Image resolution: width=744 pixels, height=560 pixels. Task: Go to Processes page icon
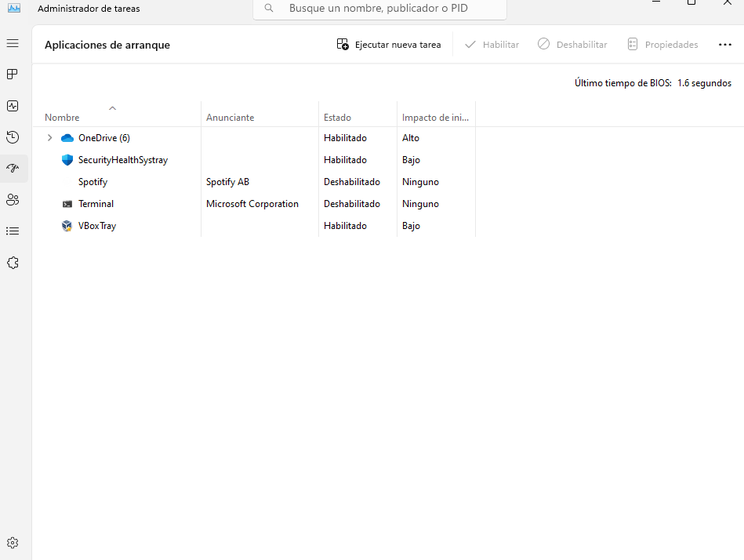pyautogui.click(x=13, y=75)
